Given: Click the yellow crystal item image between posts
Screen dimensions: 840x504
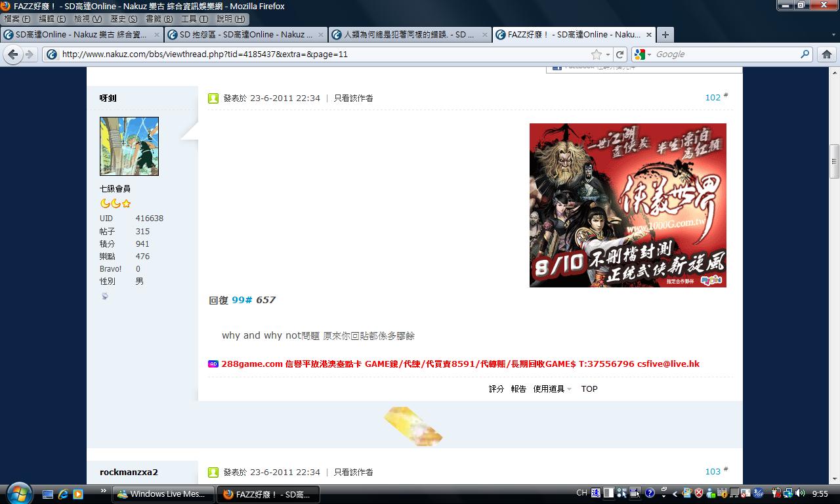Looking at the screenshot, I should (413, 425).
